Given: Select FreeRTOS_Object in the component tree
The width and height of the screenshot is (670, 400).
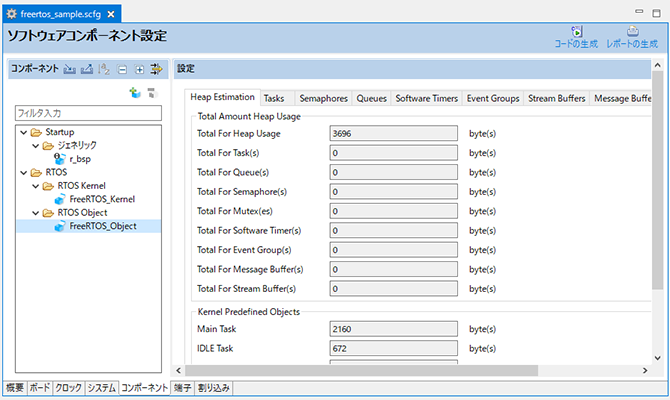Looking at the screenshot, I should coord(103,226).
